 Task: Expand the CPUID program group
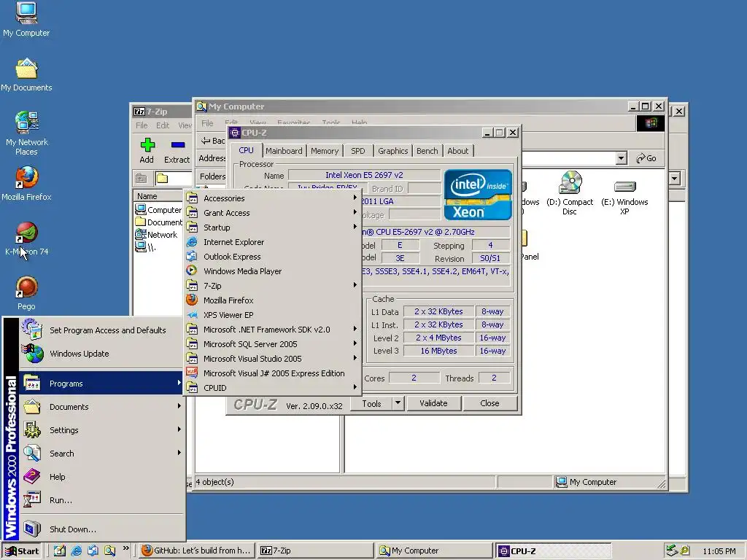pyautogui.click(x=273, y=388)
